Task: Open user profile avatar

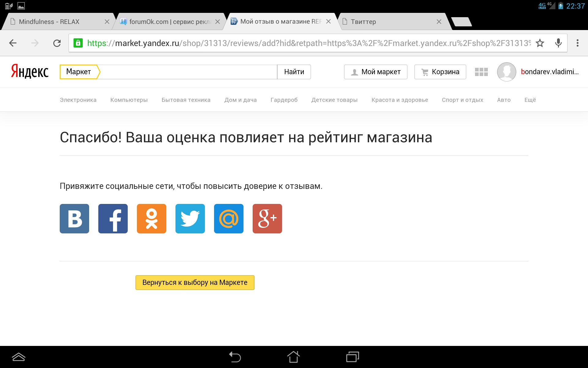Action: 507,72
